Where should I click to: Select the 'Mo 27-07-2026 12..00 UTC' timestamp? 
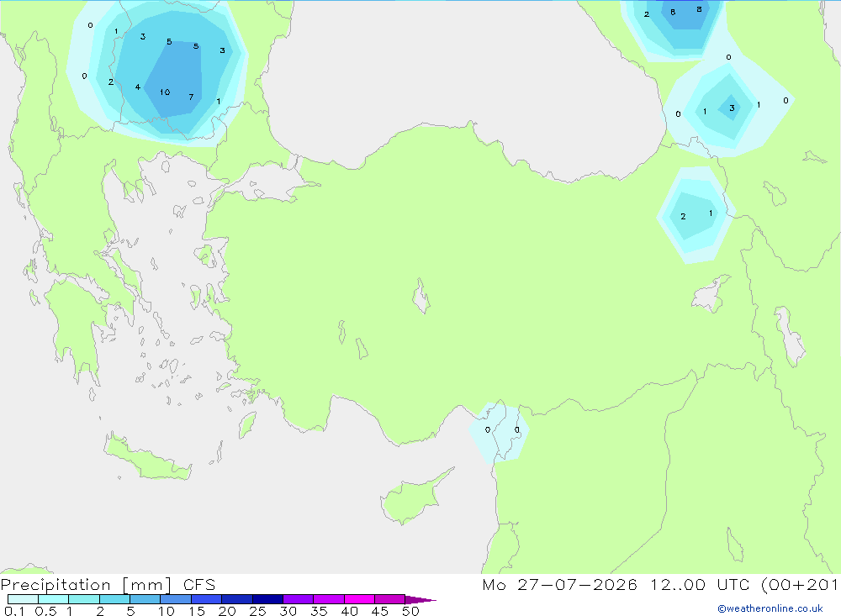[x=618, y=584]
